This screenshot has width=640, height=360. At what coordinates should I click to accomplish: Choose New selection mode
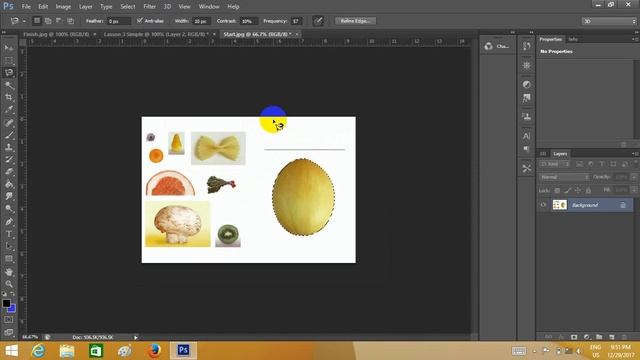tap(37, 20)
